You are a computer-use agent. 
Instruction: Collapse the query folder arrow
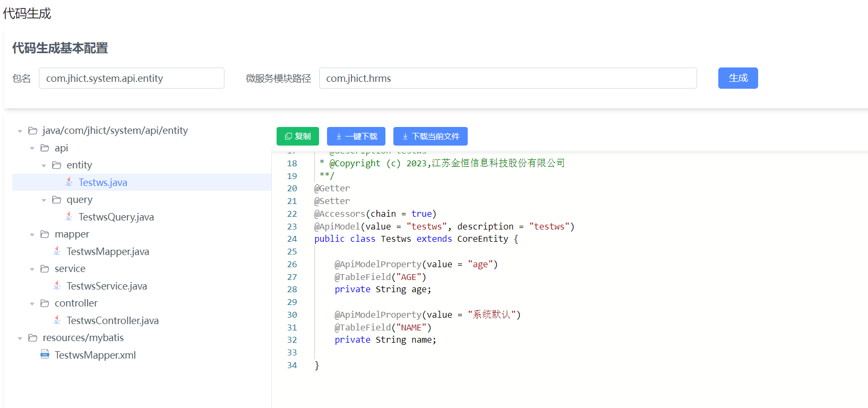point(44,200)
